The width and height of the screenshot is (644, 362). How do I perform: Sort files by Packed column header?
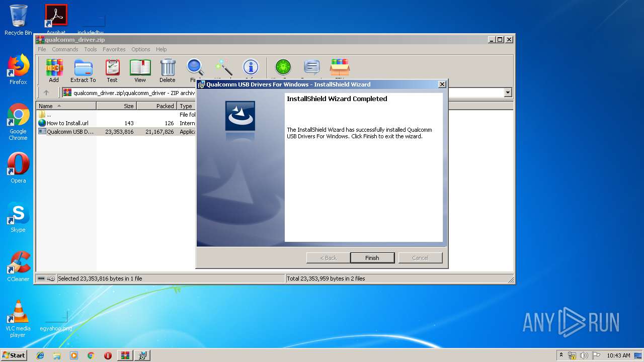pos(156,106)
